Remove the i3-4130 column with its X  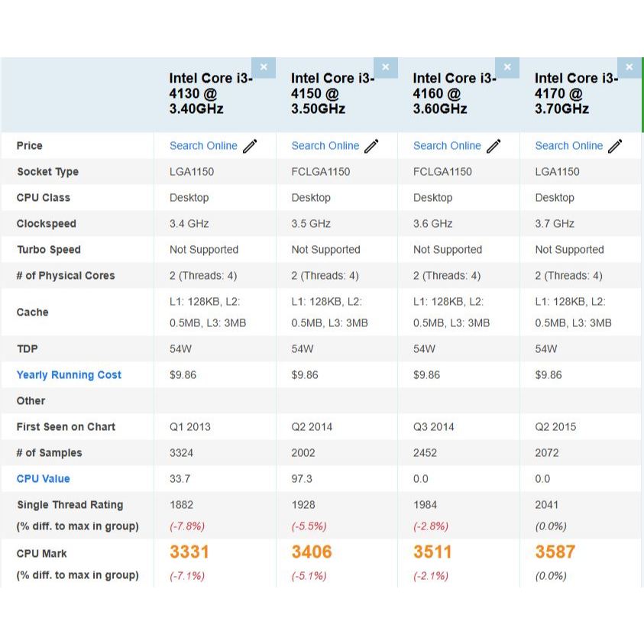pyautogui.click(x=264, y=67)
